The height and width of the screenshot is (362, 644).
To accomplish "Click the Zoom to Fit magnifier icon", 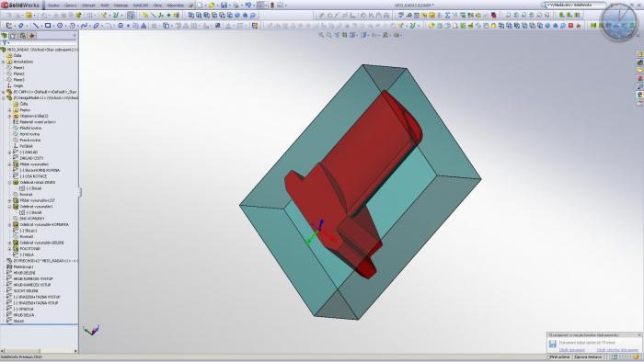I will point(321,35).
